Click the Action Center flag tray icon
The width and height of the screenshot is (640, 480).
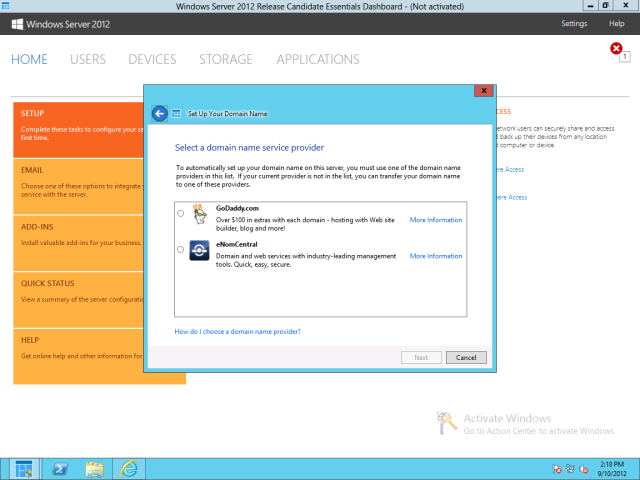tap(556, 469)
